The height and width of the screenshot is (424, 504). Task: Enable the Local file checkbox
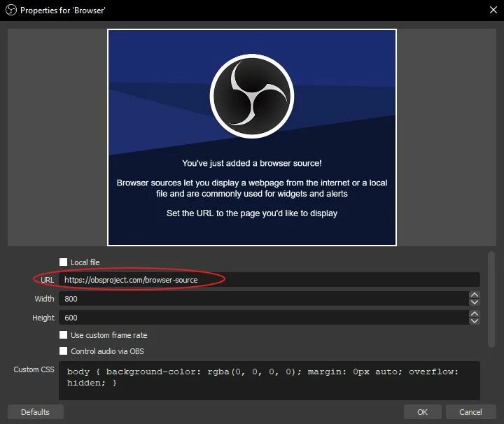[x=63, y=262]
